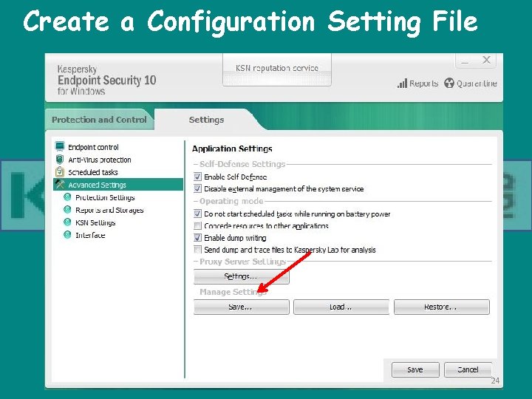The width and height of the screenshot is (532, 399).
Task: Toggle the Enable dump writing checkbox
Action: click(197, 237)
